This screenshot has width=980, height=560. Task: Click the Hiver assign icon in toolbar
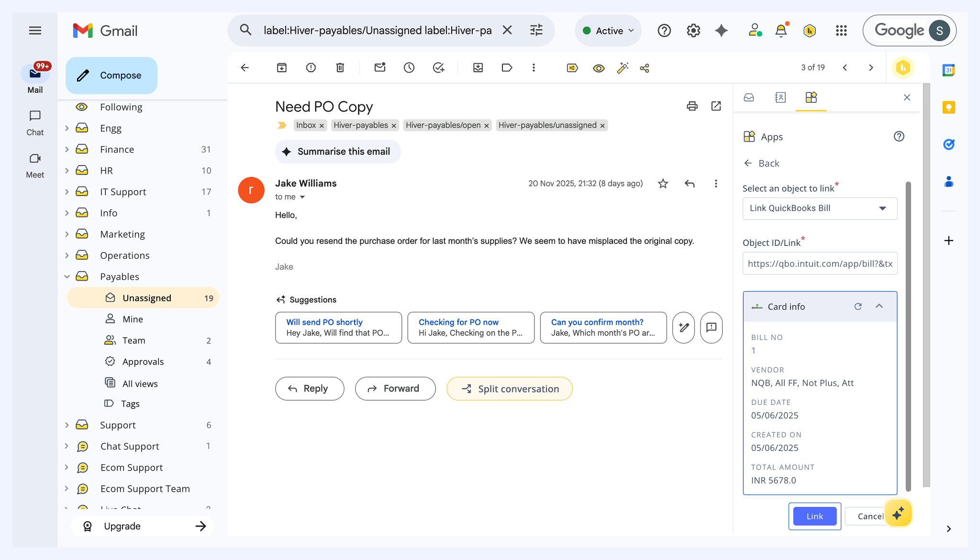(572, 68)
